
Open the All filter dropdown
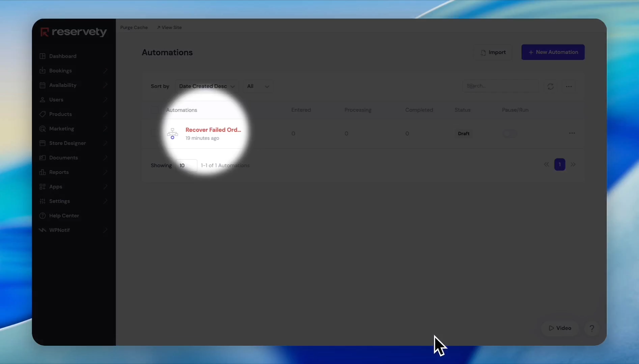tap(258, 86)
